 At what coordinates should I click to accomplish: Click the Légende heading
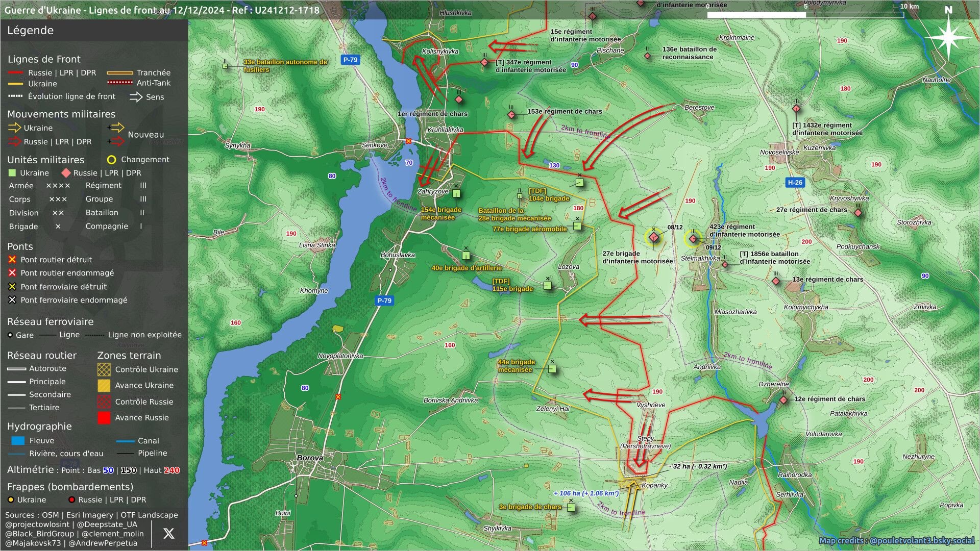point(30,30)
